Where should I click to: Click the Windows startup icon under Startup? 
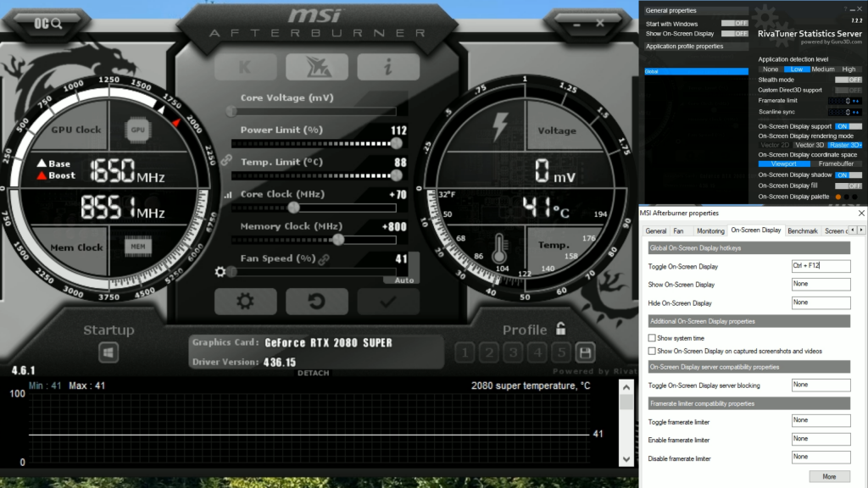[x=108, y=352]
